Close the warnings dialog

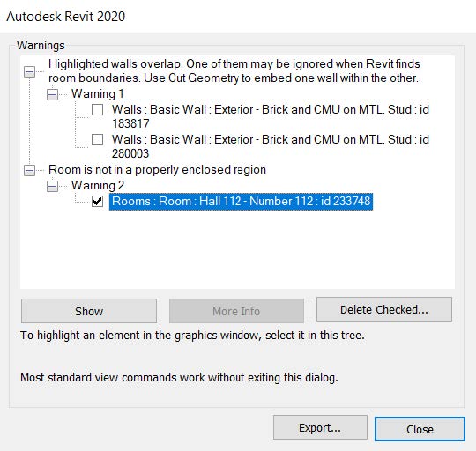[x=420, y=429]
